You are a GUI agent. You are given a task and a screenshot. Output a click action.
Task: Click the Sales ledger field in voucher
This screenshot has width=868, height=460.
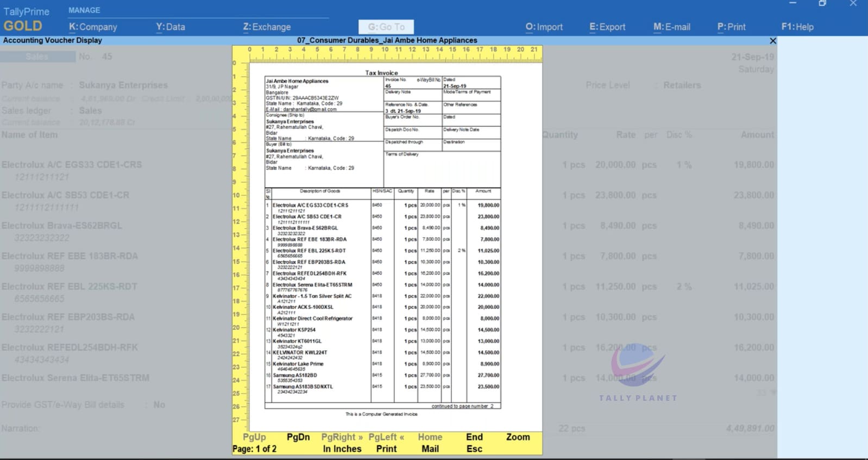90,110
